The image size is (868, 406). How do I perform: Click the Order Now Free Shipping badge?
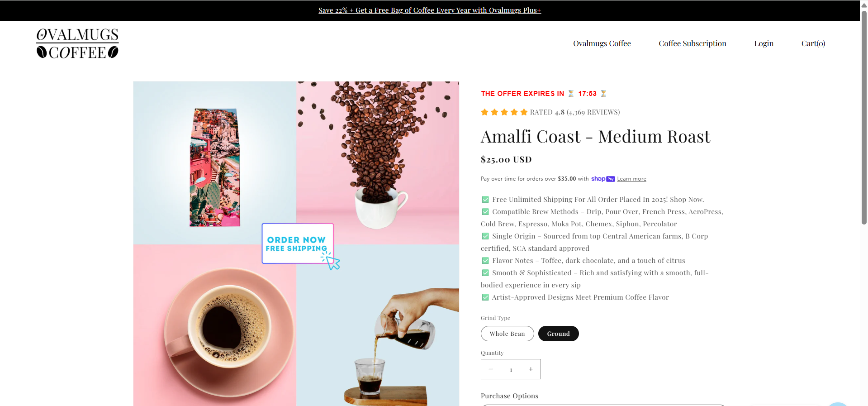click(x=298, y=244)
